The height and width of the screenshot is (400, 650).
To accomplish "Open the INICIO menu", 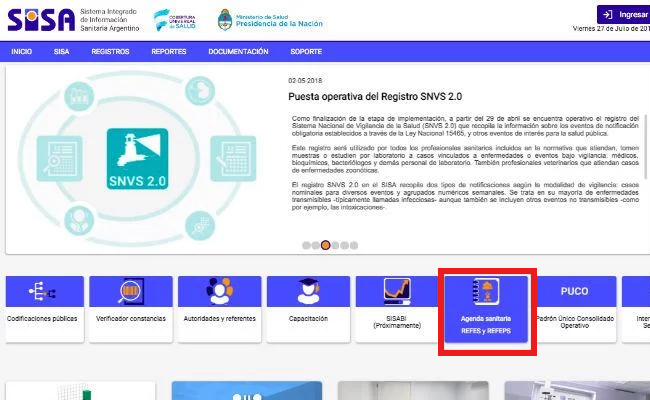I will (x=22, y=51).
